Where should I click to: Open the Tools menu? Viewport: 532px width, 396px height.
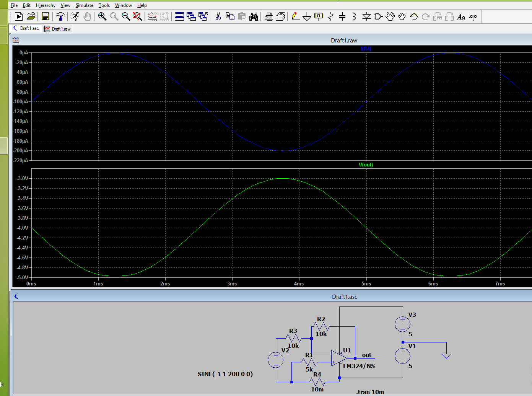104,5
